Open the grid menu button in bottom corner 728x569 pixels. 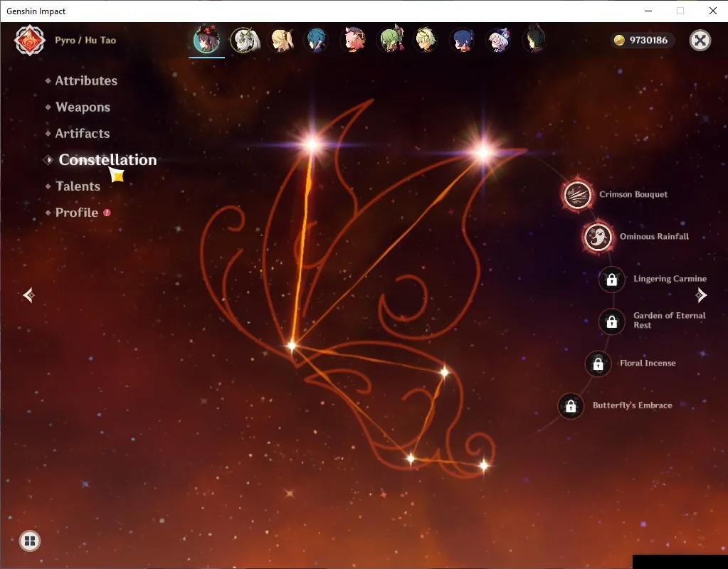(30, 541)
